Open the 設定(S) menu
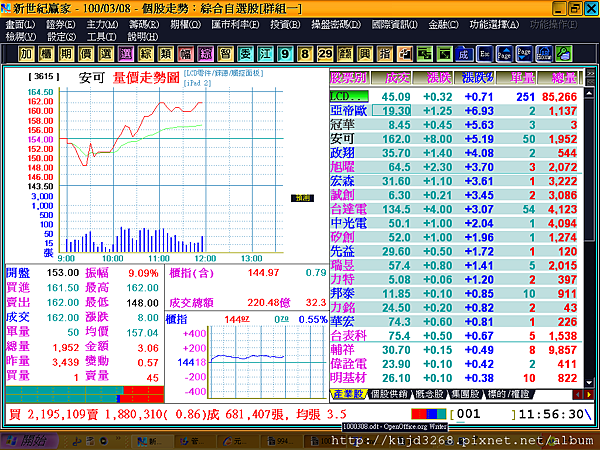 61,37
